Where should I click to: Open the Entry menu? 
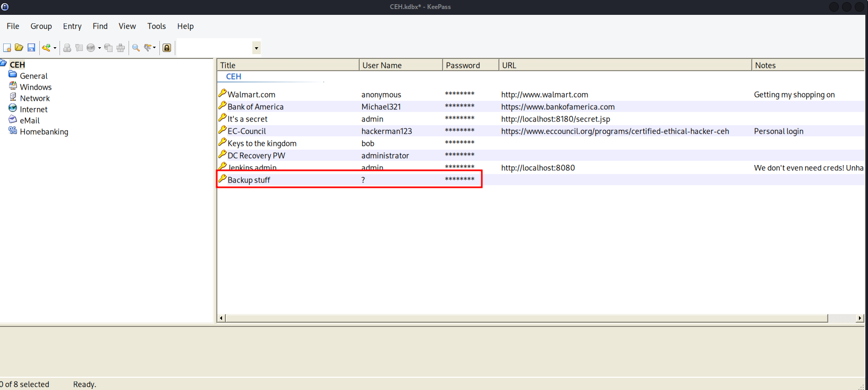[72, 26]
